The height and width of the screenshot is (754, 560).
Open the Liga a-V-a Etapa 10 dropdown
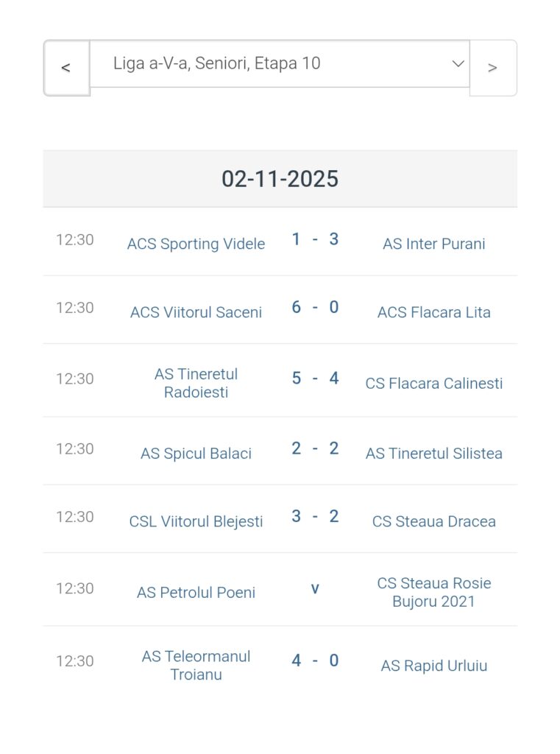click(x=280, y=64)
